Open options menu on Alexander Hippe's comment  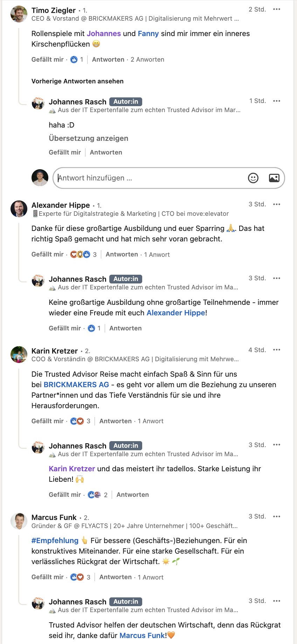277,204
